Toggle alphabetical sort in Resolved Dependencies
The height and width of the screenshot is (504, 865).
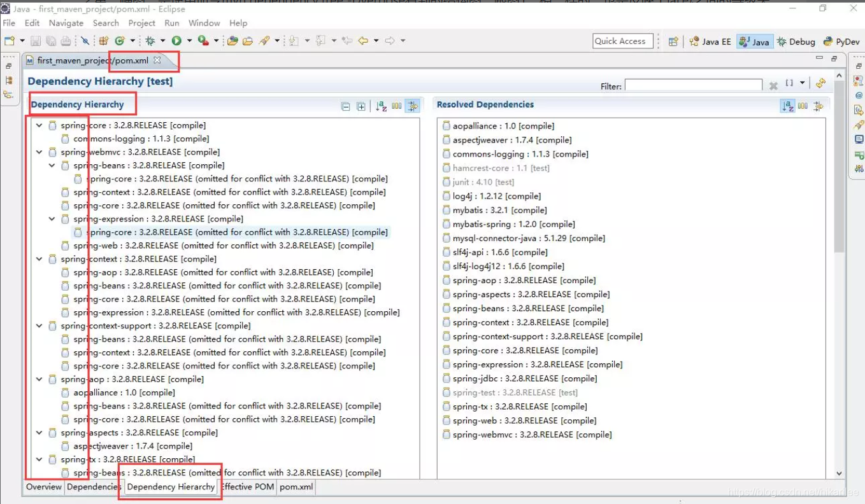(787, 106)
